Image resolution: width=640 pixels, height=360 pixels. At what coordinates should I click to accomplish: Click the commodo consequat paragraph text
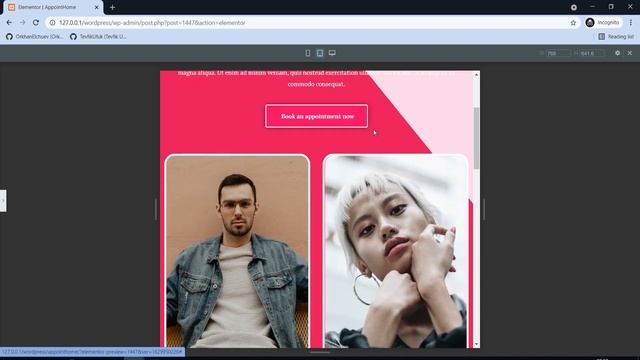coord(316,84)
